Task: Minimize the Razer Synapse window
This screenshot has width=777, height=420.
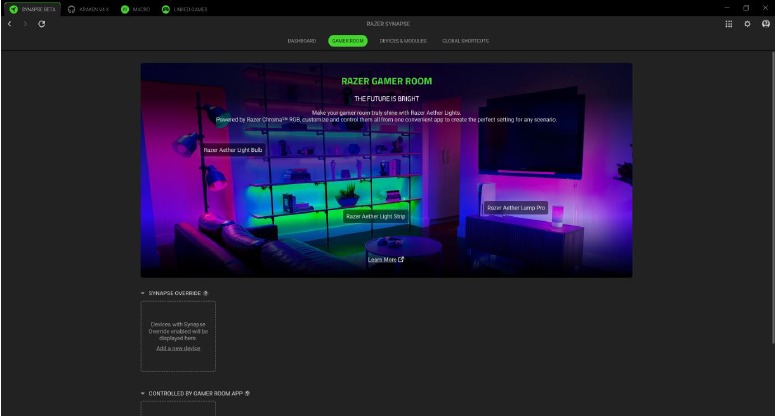Action: 727,8
